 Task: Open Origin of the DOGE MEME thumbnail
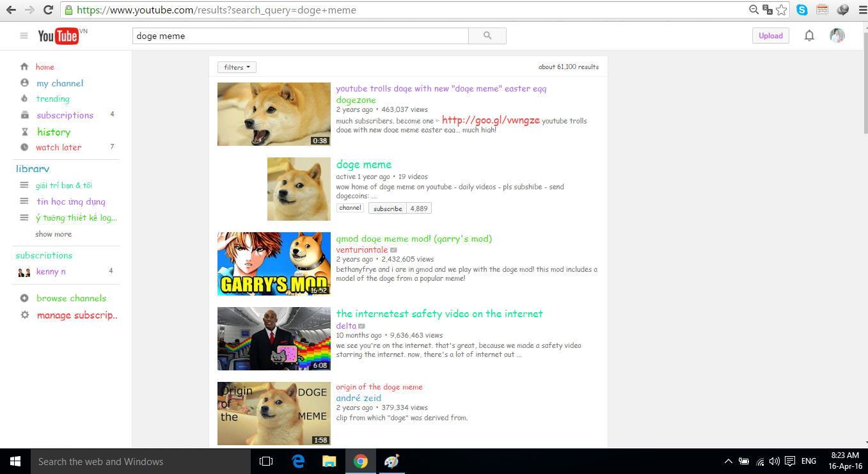274,413
